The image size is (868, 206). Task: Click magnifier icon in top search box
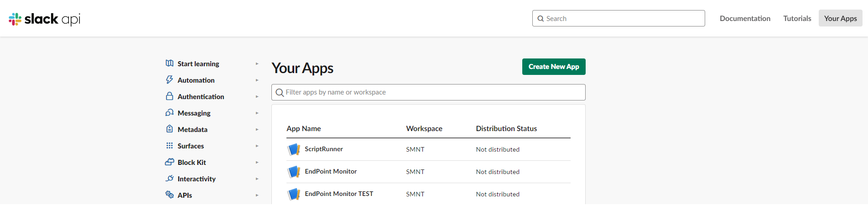coord(541,19)
